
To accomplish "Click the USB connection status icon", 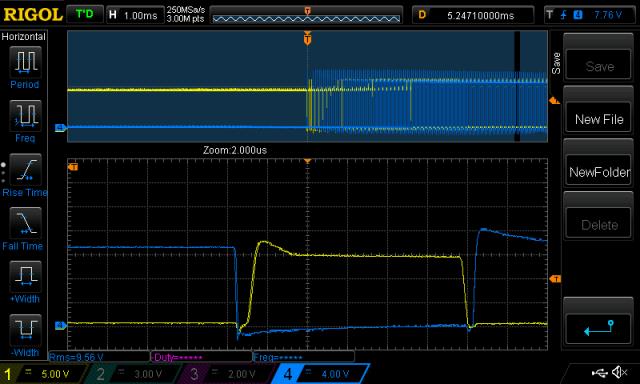I will 599,372.
